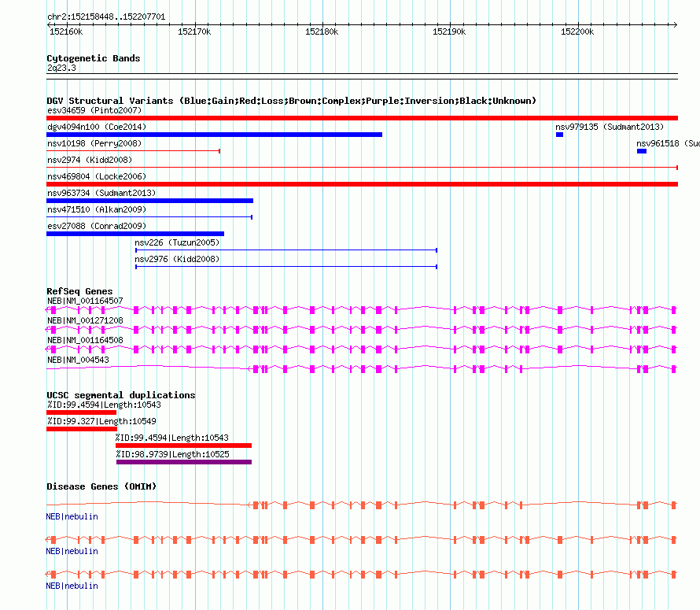
Task: Click the 152180k ruler tick label
Action: tap(322, 31)
